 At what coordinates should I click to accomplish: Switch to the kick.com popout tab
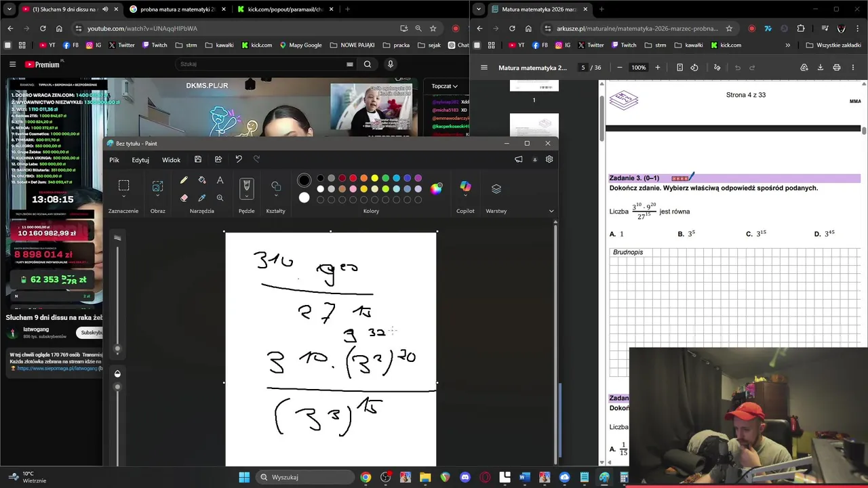[285, 9]
